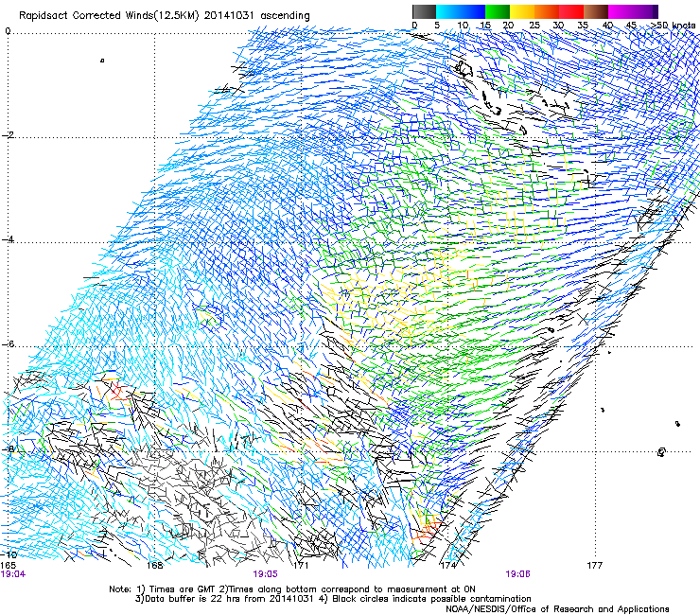This screenshot has height=615, width=700.
Task: Click the '25' label under the color bar
Action: [x=534, y=26]
